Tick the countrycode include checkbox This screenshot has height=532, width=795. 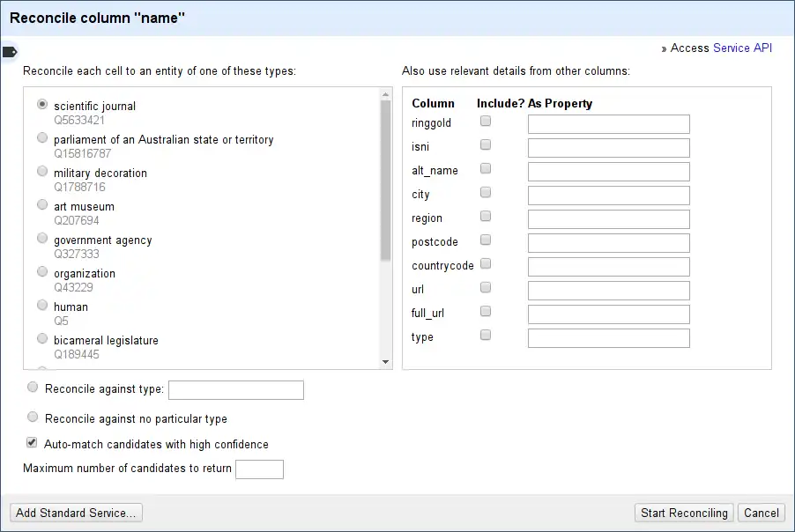(486, 263)
